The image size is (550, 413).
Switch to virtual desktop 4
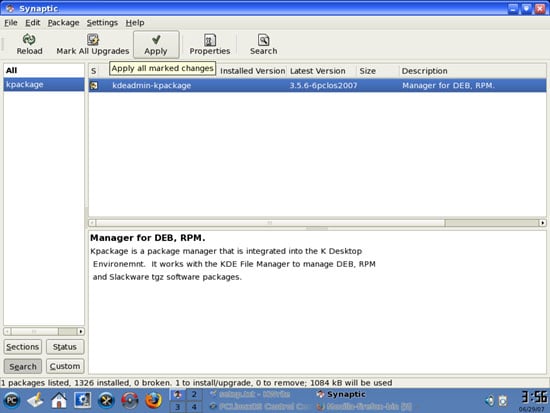194,407
